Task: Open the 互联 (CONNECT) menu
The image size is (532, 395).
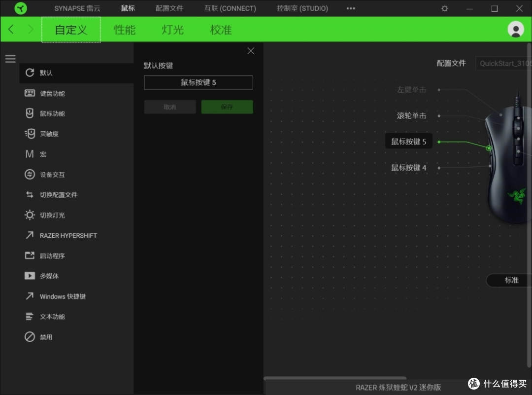Action: (x=230, y=8)
